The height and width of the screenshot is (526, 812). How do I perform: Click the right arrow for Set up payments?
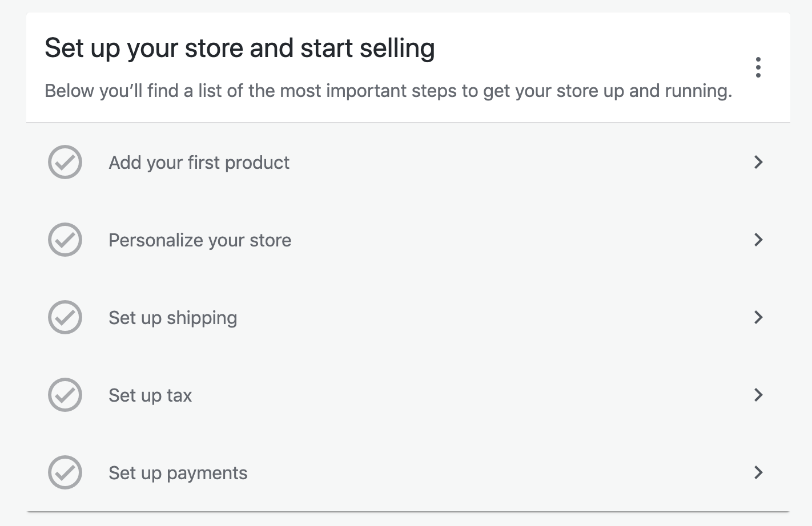(x=758, y=472)
